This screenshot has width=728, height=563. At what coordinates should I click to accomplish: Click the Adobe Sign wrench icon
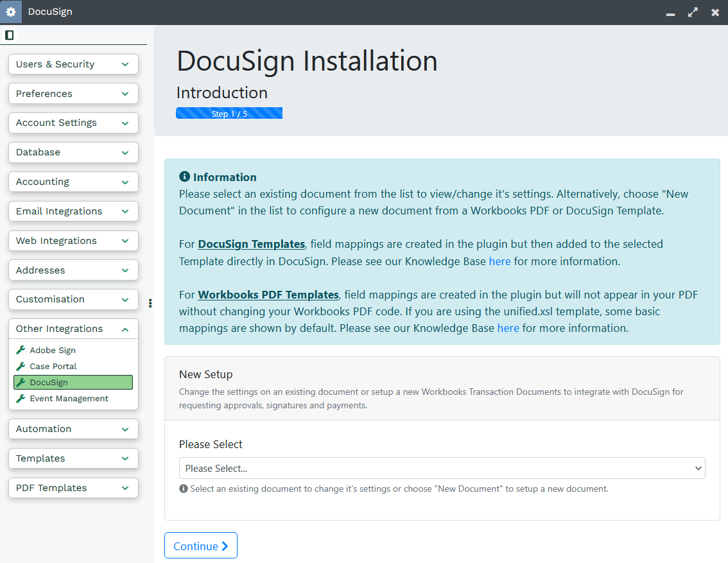(x=21, y=350)
